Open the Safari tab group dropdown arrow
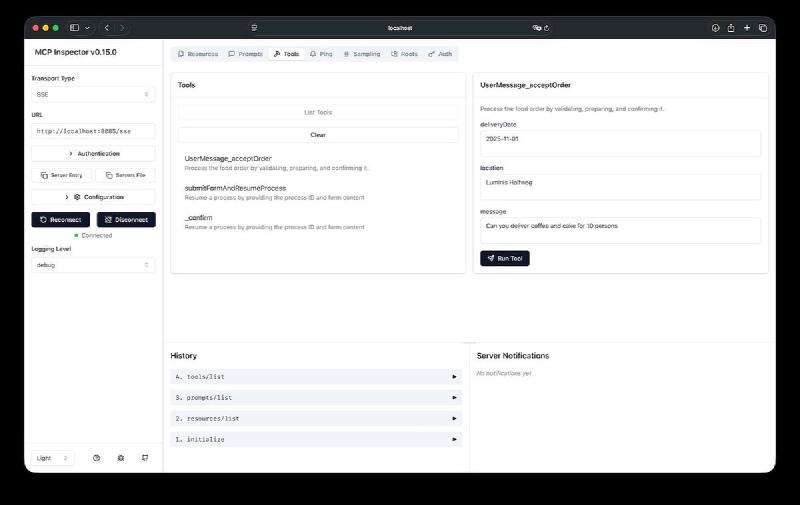This screenshot has height=505, width=800. [87, 28]
